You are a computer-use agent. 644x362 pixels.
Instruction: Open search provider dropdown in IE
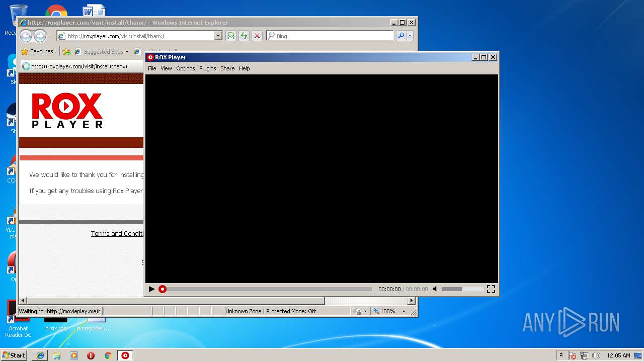(x=410, y=36)
